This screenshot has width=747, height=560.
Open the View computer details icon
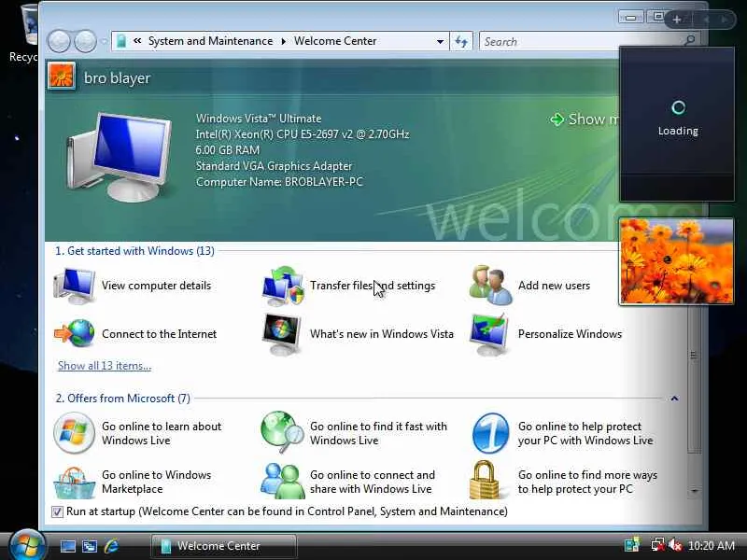coord(75,286)
